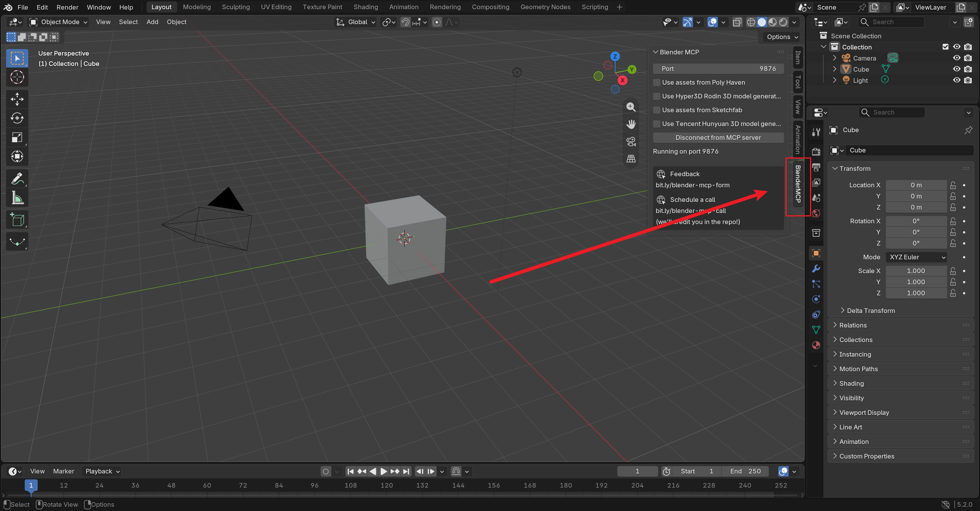Activate the Annotate pencil tool
Viewport: 980px width, 511px height.
tap(17, 179)
